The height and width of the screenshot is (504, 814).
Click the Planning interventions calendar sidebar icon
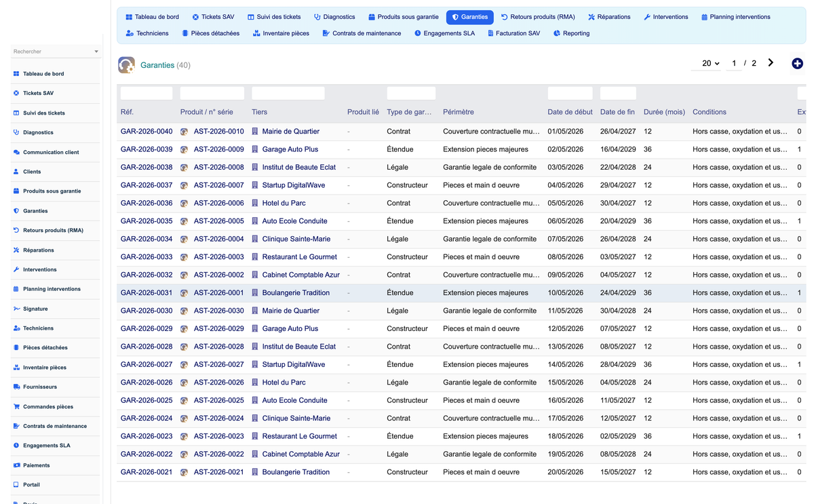point(16,289)
